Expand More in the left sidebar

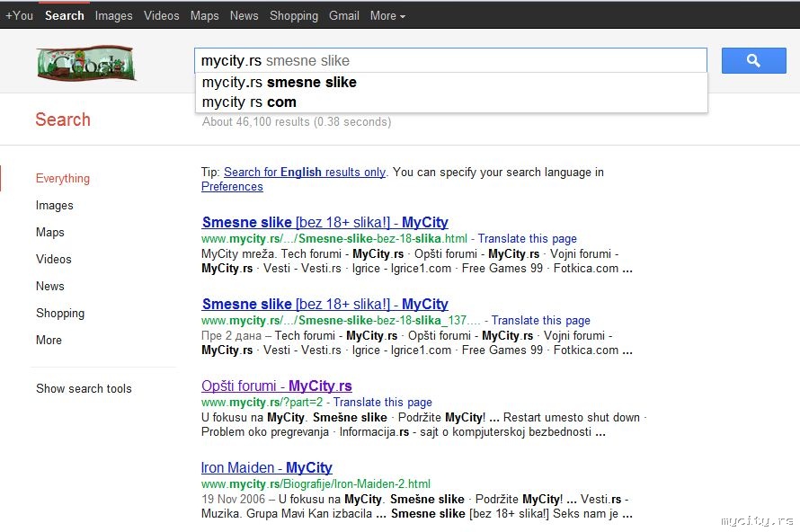[x=49, y=340]
